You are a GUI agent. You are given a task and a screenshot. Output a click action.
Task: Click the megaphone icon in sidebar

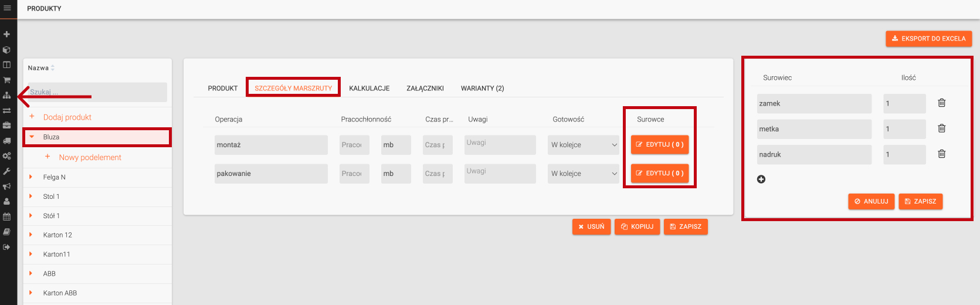pyautogui.click(x=7, y=187)
